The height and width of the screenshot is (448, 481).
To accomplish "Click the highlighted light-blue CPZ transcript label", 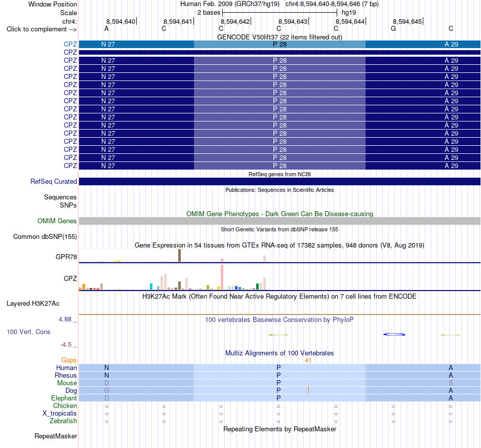I will point(70,44).
